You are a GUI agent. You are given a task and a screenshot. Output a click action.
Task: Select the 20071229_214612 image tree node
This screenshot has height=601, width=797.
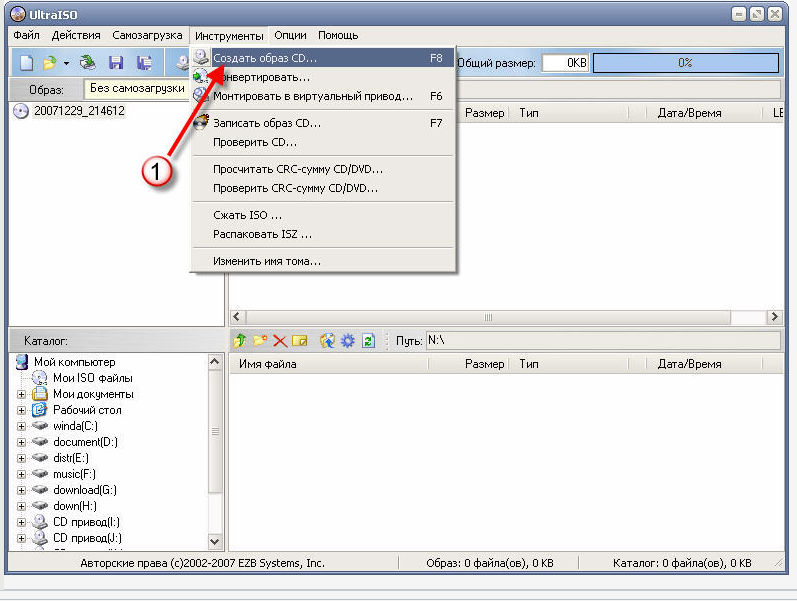(x=79, y=111)
